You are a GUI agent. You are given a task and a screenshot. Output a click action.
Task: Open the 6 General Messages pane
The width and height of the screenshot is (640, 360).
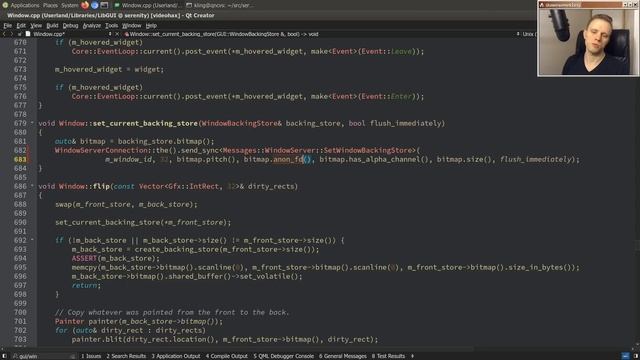click(343, 356)
